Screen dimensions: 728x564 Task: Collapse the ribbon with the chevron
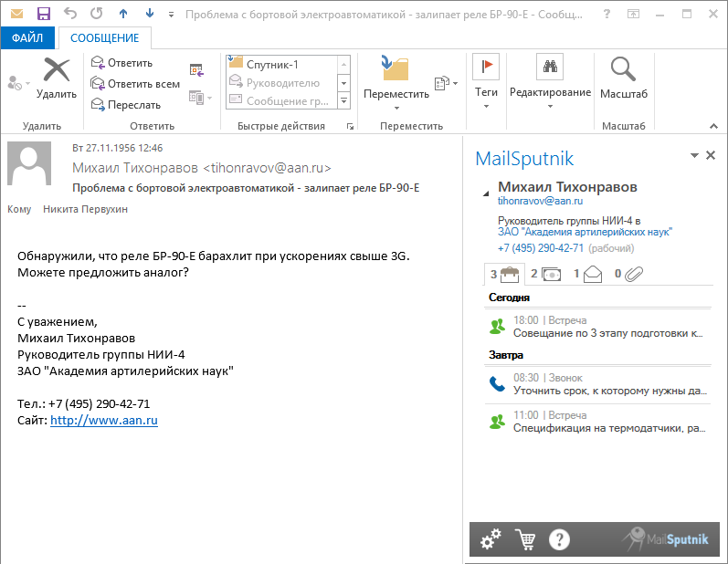tap(713, 126)
